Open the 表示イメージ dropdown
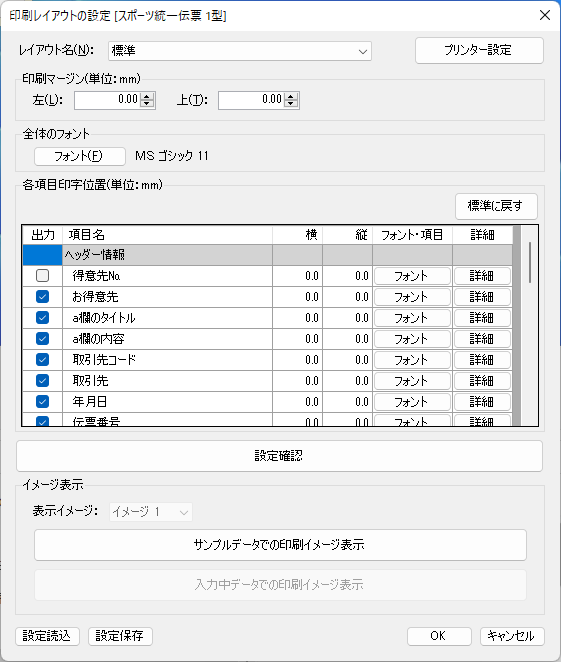 [x=151, y=512]
